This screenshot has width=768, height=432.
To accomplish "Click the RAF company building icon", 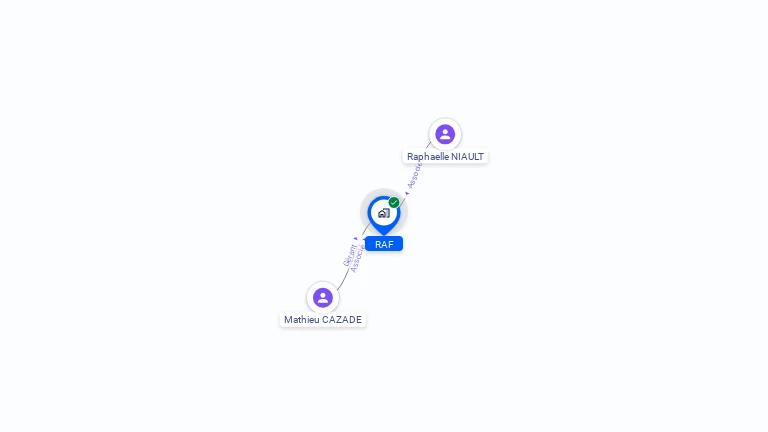I will click(384, 213).
